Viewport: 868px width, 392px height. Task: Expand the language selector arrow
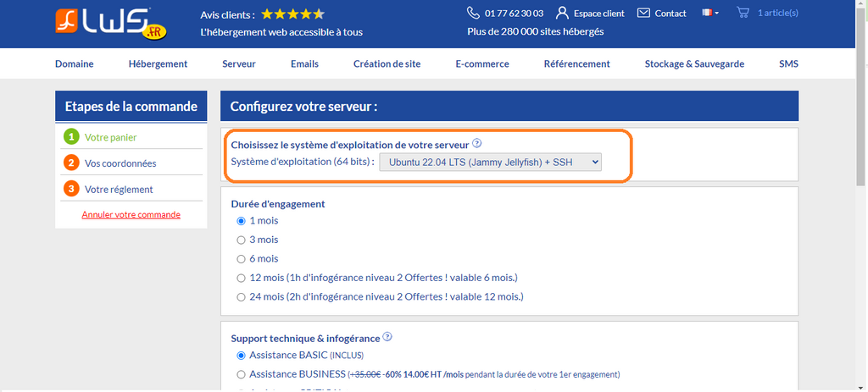point(716,14)
